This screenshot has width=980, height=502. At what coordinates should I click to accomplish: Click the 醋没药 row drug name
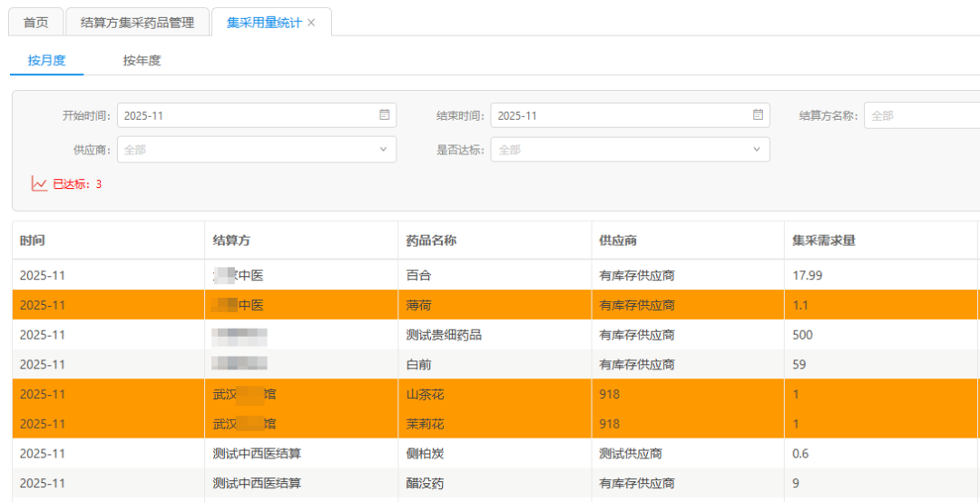[x=425, y=483]
